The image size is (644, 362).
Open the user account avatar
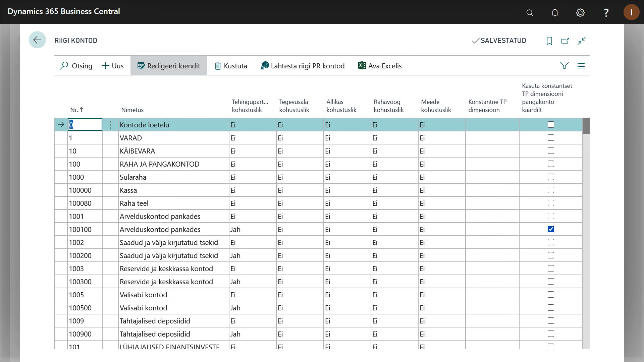coord(631,12)
